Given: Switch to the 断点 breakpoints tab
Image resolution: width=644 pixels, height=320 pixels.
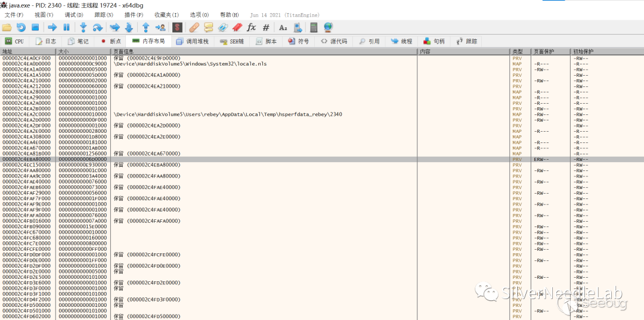Looking at the screenshot, I should [x=110, y=42].
